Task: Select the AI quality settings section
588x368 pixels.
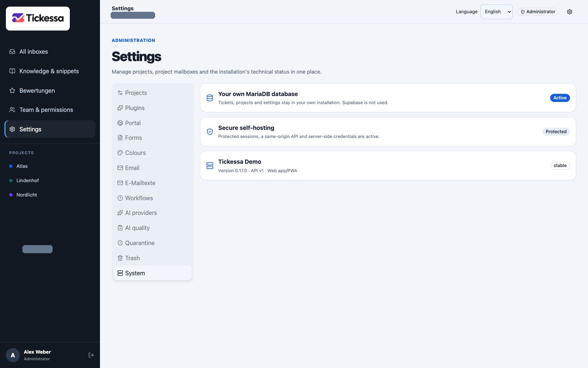Action: tap(153, 228)
